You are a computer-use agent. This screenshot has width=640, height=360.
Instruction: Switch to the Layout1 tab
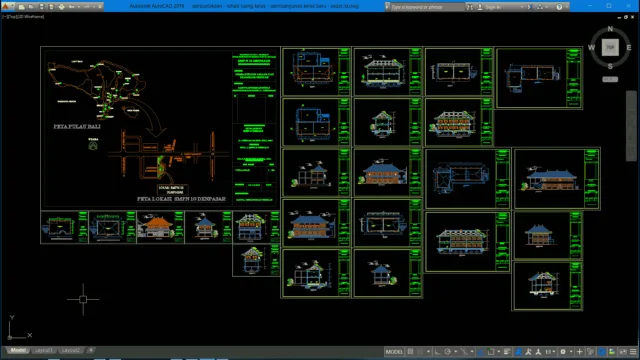[43, 350]
